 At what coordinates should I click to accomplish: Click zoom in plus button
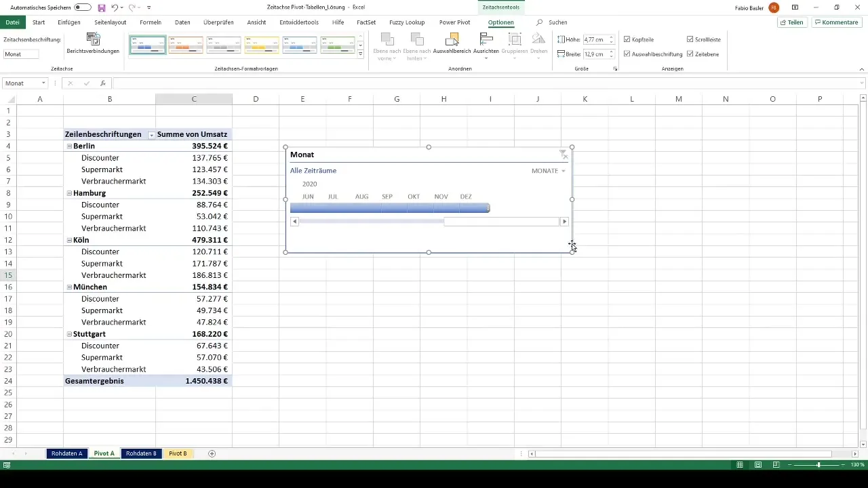pyautogui.click(x=843, y=465)
